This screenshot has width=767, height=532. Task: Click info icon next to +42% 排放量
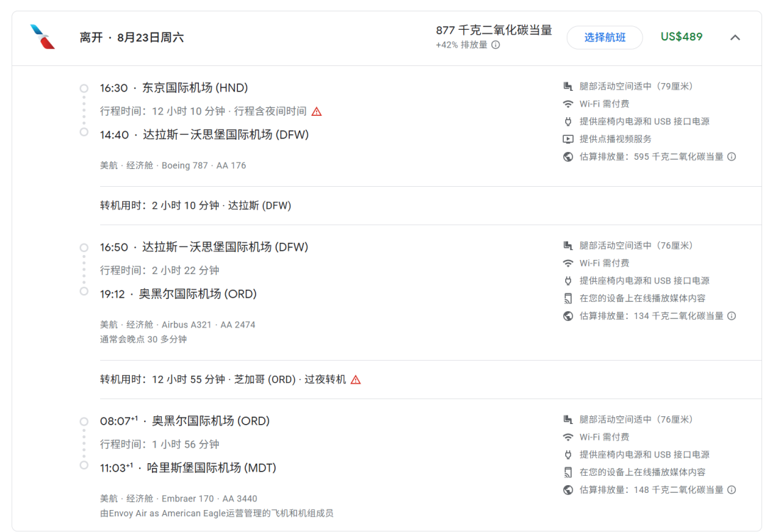[496, 45]
